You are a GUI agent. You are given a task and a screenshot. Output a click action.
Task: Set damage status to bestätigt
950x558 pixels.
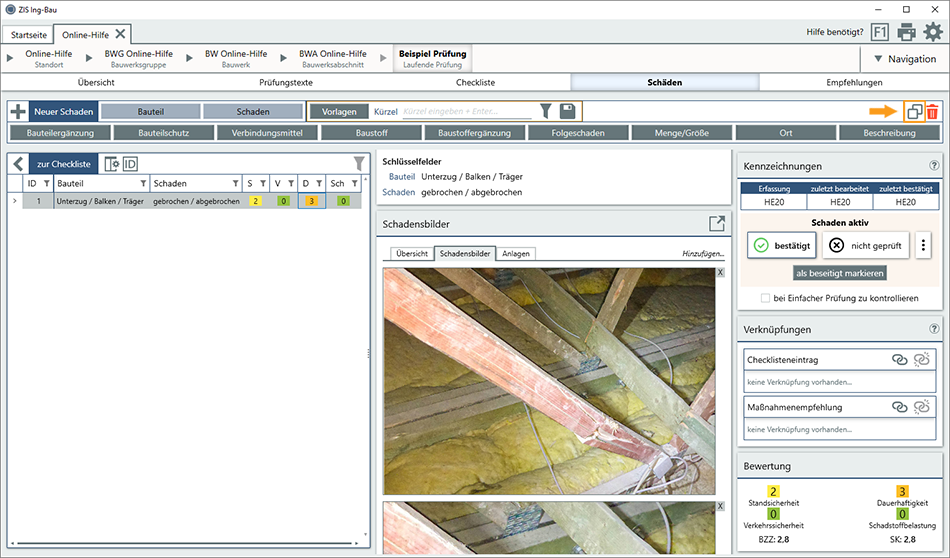click(782, 245)
